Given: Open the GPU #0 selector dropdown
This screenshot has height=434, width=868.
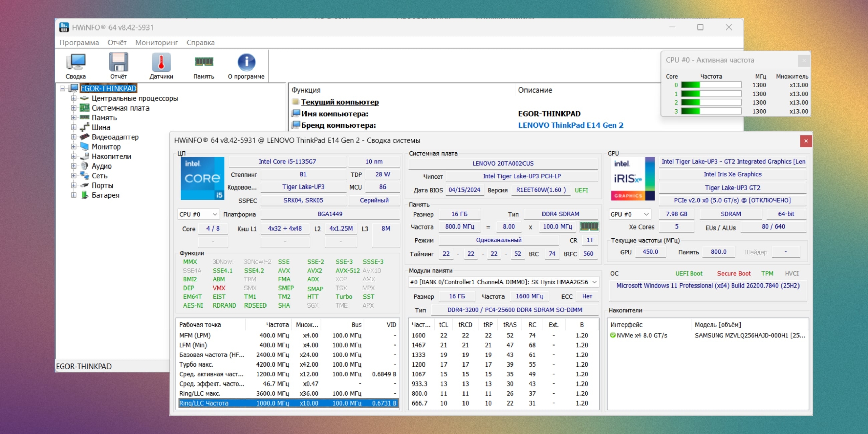Looking at the screenshot, I should tap(629, 214).
